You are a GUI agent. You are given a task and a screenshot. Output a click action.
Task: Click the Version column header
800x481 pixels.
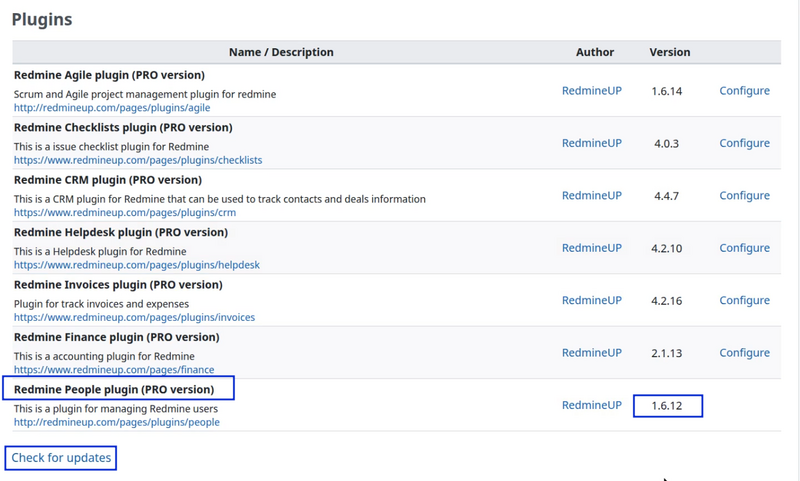click(670, 52)
